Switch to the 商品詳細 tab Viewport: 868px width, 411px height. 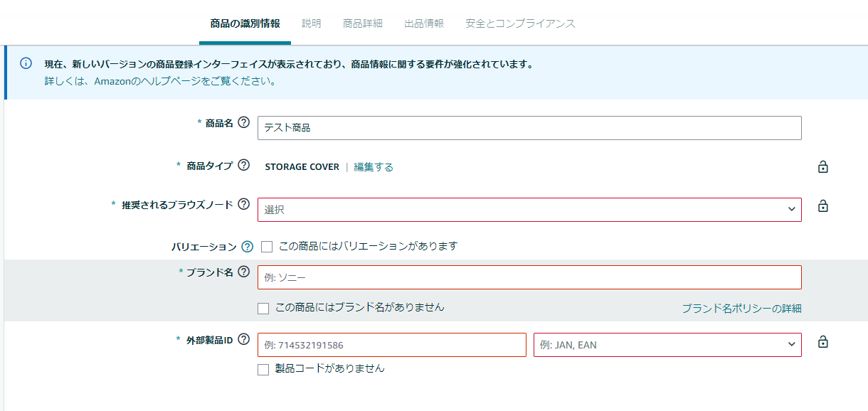point(362,23)
